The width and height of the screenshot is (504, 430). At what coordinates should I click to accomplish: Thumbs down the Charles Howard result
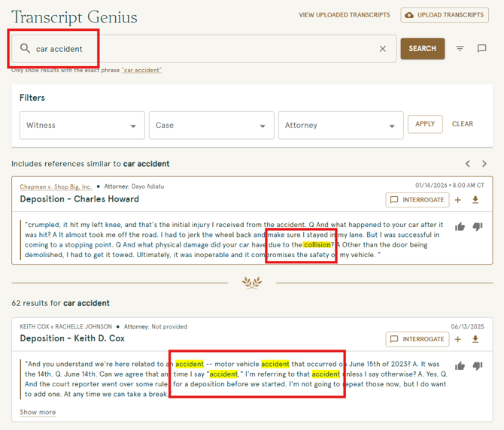[x=477, y=226]
